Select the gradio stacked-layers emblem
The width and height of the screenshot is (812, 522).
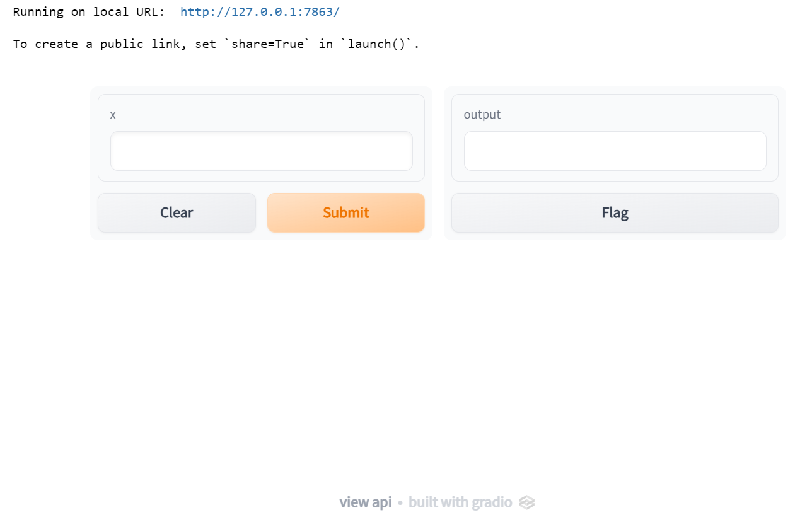pyautogui.click(x=527, y=502)
